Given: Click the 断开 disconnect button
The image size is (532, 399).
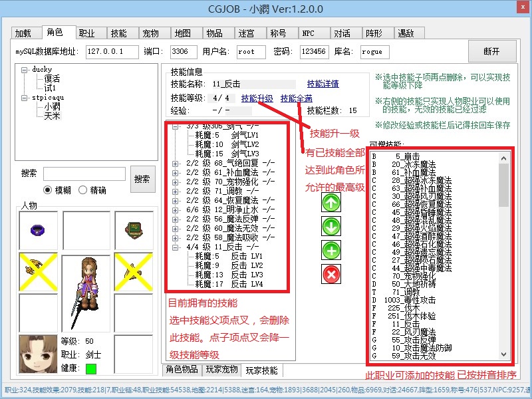Looking at the screenshot, I should coord(491,51).
